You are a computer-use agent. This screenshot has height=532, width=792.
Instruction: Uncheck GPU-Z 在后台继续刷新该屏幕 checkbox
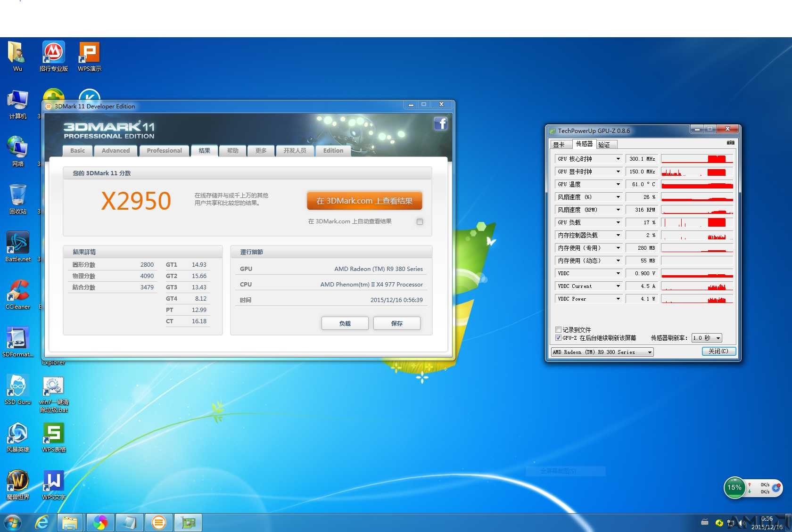(x=558, y=337)
